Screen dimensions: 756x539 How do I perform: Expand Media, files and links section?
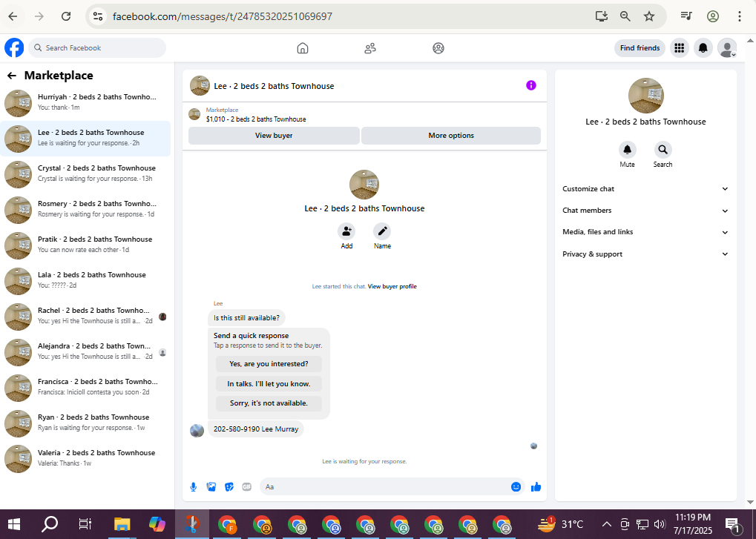[645, 232]
